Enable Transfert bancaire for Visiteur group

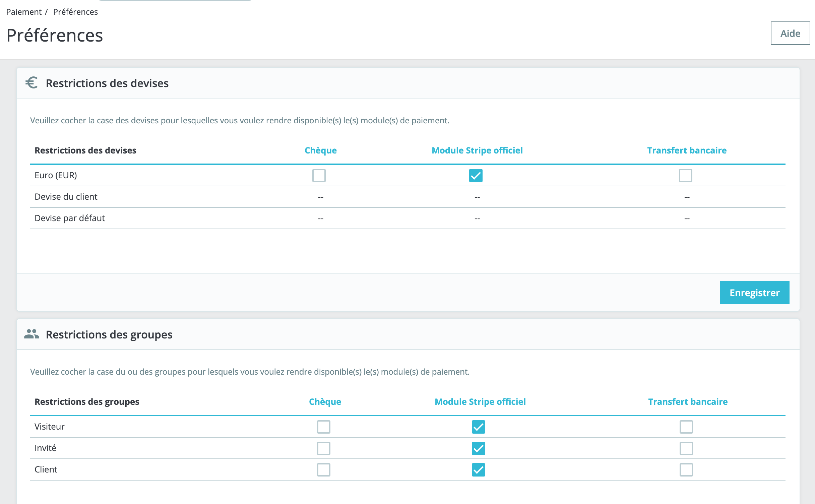(686, 427)
